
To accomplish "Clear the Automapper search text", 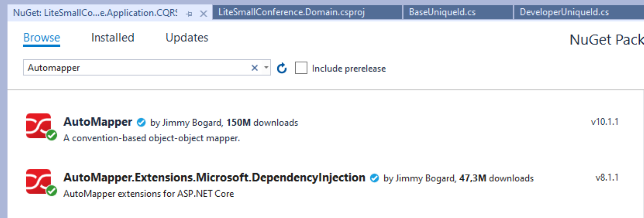I will 254,68.
